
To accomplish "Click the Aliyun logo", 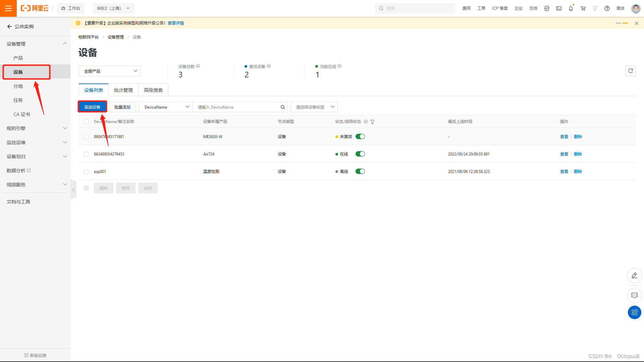I will 35,8.
